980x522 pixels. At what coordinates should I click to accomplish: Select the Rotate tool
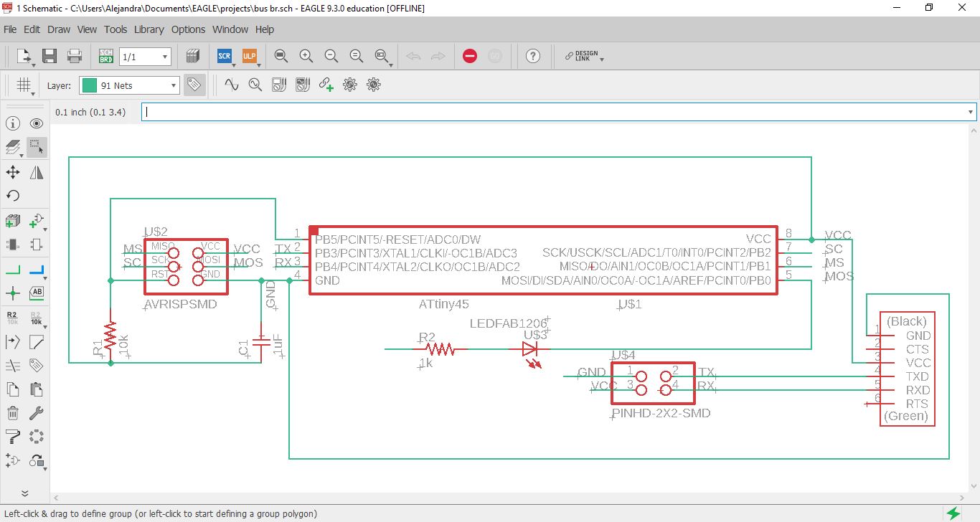13,196
